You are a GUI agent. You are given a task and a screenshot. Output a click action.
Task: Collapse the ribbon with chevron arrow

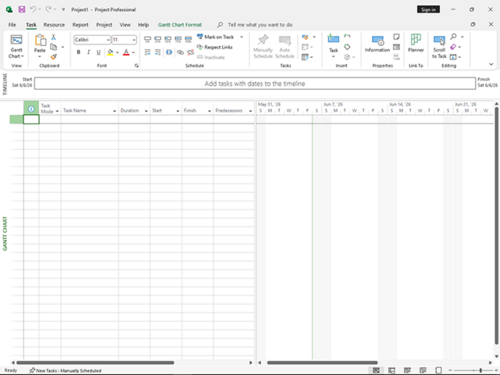pyautogui.click(x=491, y=64)
